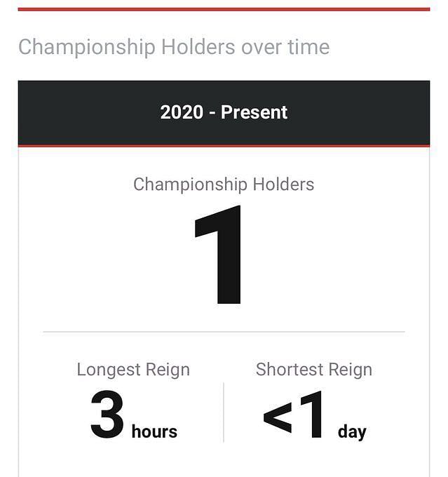
Task: Click the word day under Shortest Reign
Action: pyautogui.click(x=352, y=432)
